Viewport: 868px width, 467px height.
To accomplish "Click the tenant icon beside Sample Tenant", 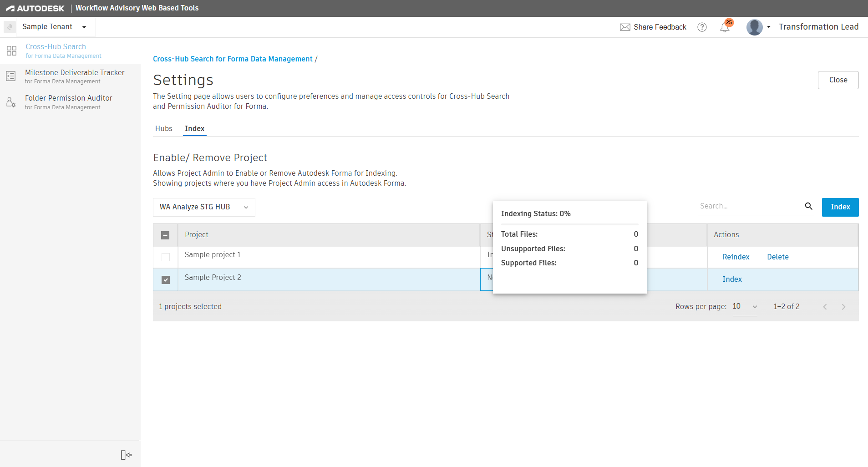I will [x=10, y=27].
